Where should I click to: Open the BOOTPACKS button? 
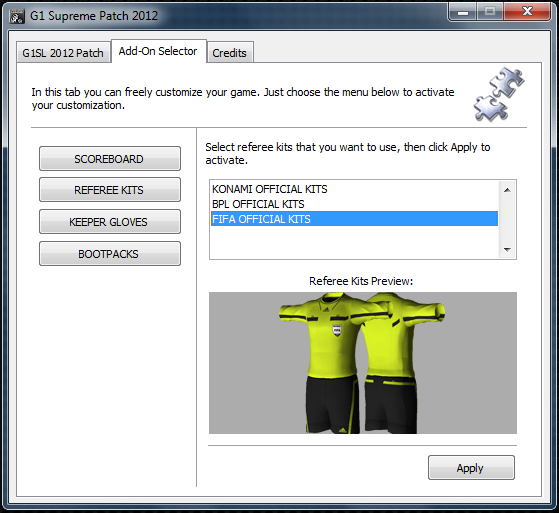pyautogui.click(x=109, y=254)
